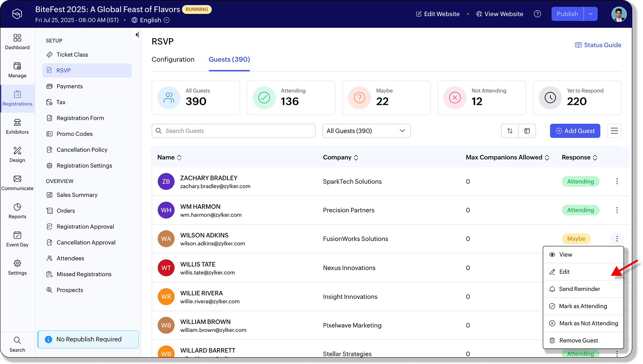Open three-dot menu for Zachary Bradley

click(617, 182)
